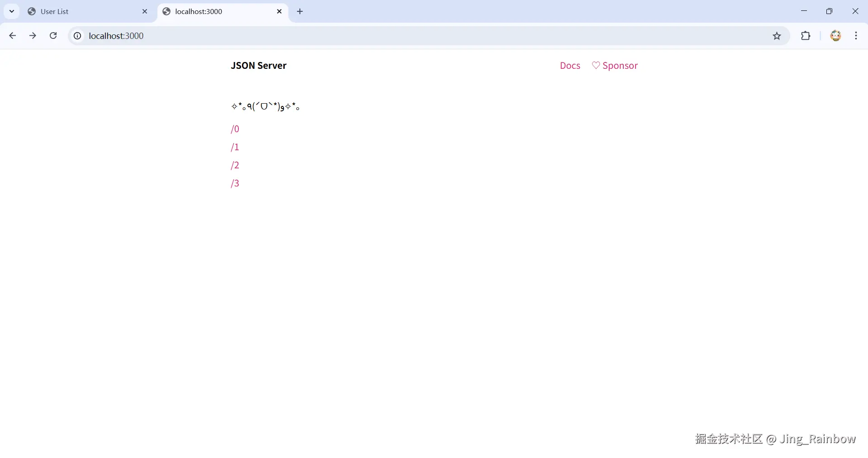Open the tab search chevron dropdown
868x458 pixels.
coord(11,11)
